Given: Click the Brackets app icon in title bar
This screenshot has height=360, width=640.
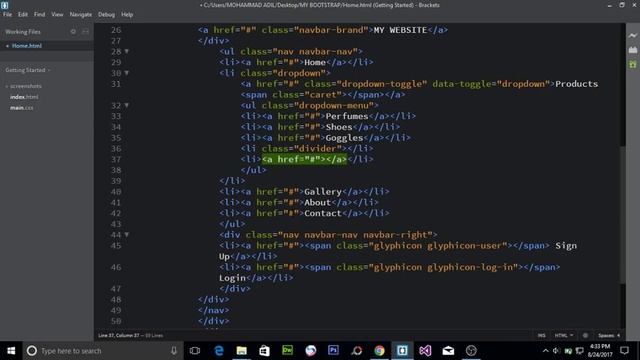Looking at the screenshot, I should [x=4, y=5].
